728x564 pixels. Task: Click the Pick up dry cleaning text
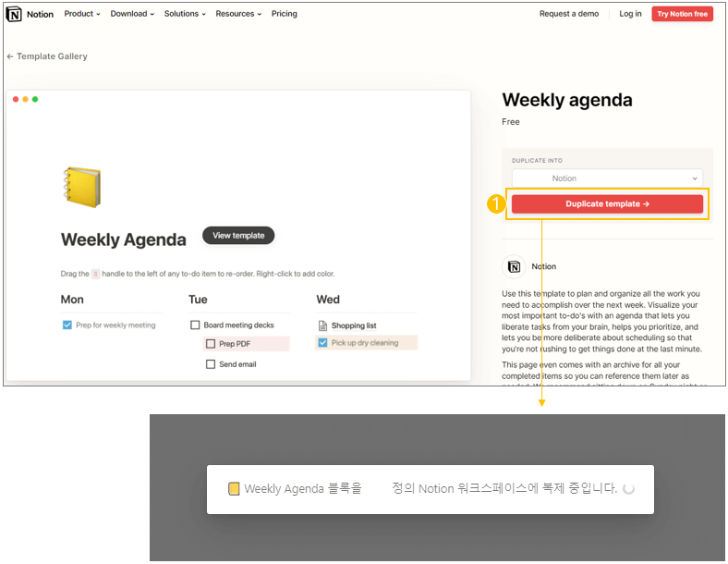pos(365,343)
